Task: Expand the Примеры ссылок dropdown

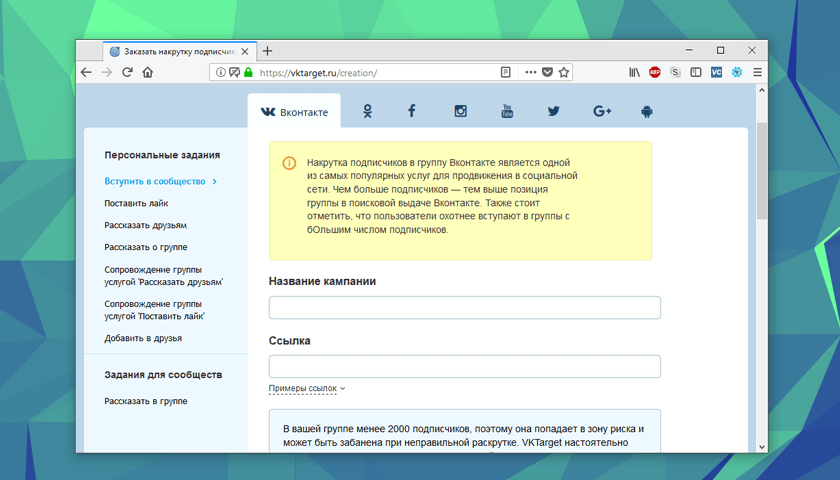Action: [307, 388]
